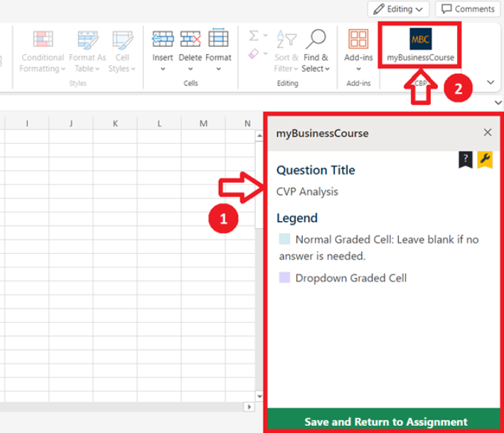Open the Comments pane

point(468,9)
